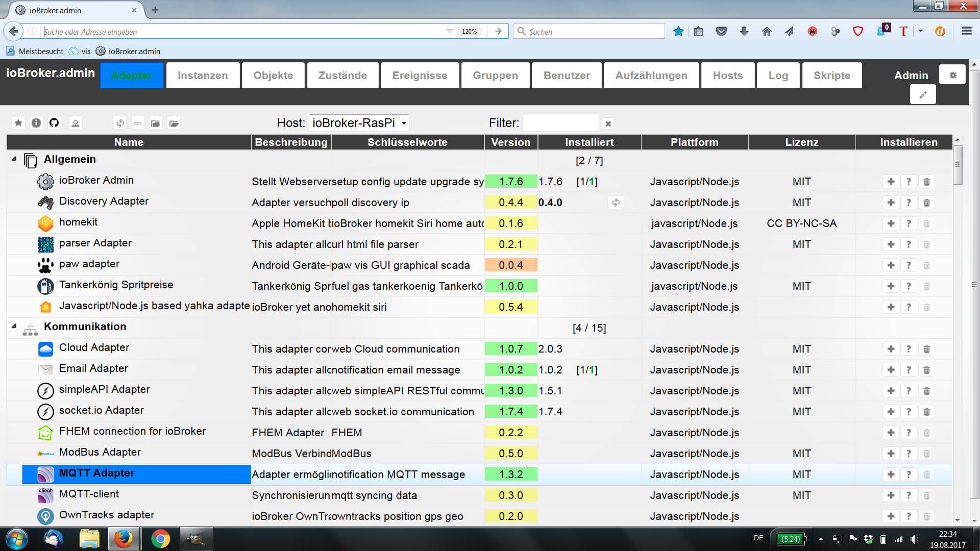Install parser Adapter with plus button
Viewport: 980px width, 551px height.
(x=891, y=244)
